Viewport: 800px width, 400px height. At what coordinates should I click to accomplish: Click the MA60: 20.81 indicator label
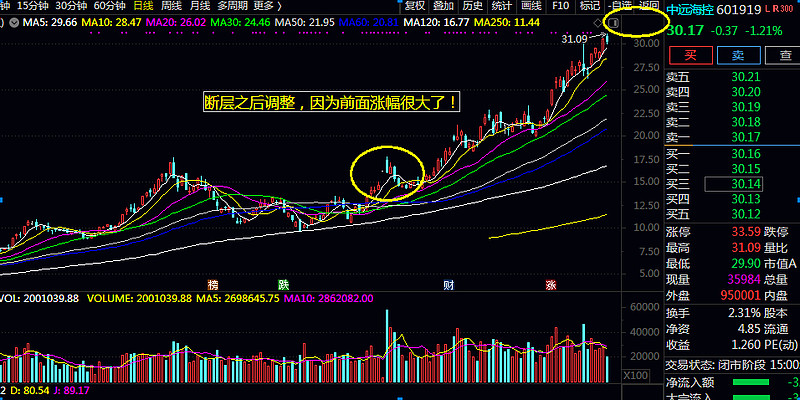click(x=369, y=22)
